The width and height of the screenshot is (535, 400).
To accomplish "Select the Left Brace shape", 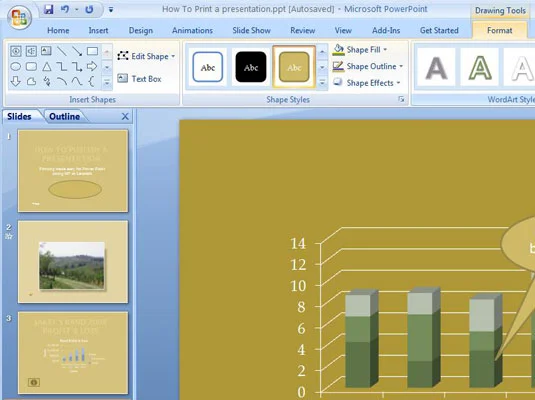I will 91,81.
